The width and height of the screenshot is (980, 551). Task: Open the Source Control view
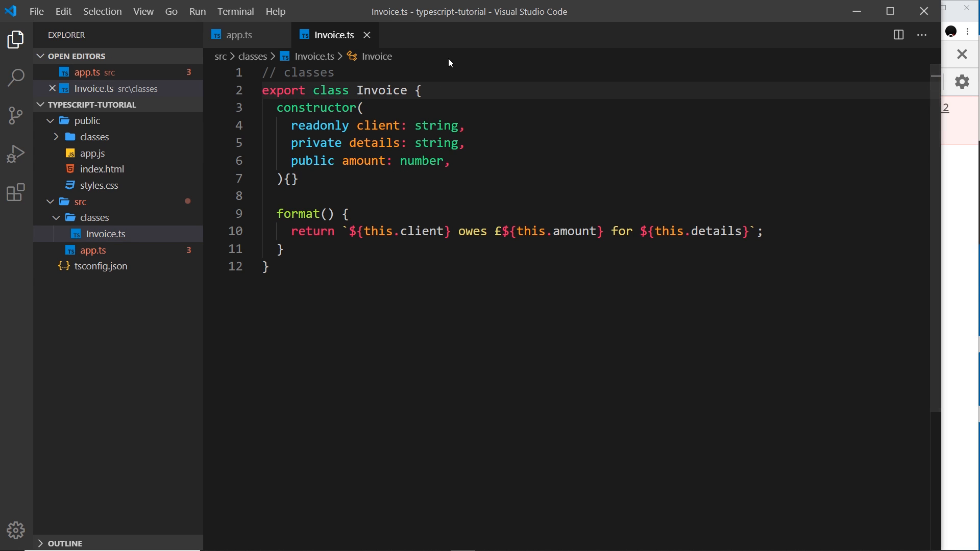point(16,115)
